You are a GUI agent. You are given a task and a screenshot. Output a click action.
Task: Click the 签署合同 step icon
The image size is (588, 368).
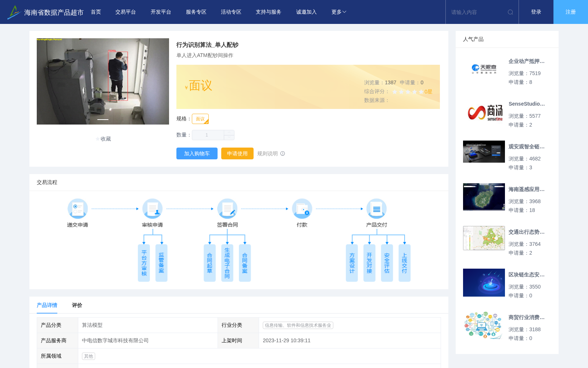tap(227, 209)
